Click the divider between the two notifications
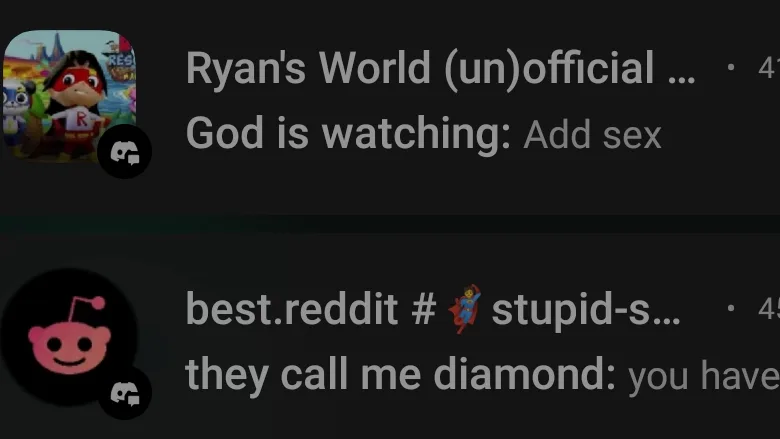The image size is (780, 439). coord(390,224)
